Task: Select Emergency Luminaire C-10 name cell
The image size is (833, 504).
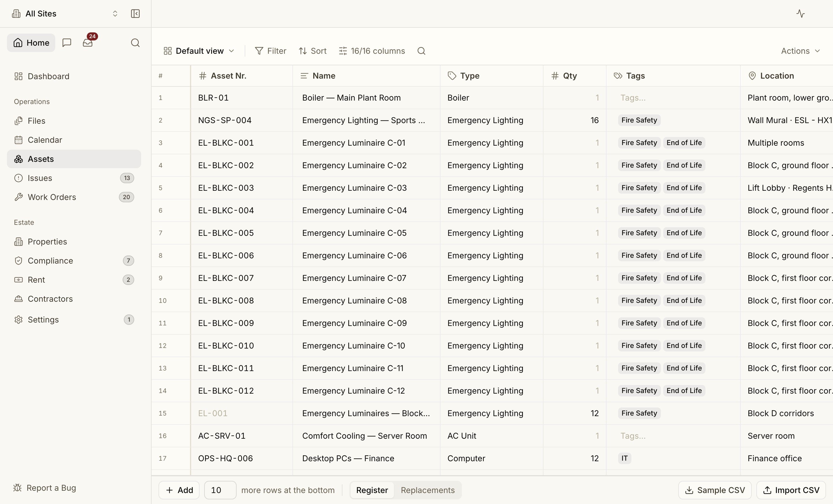Action: (x=366, y=346)
